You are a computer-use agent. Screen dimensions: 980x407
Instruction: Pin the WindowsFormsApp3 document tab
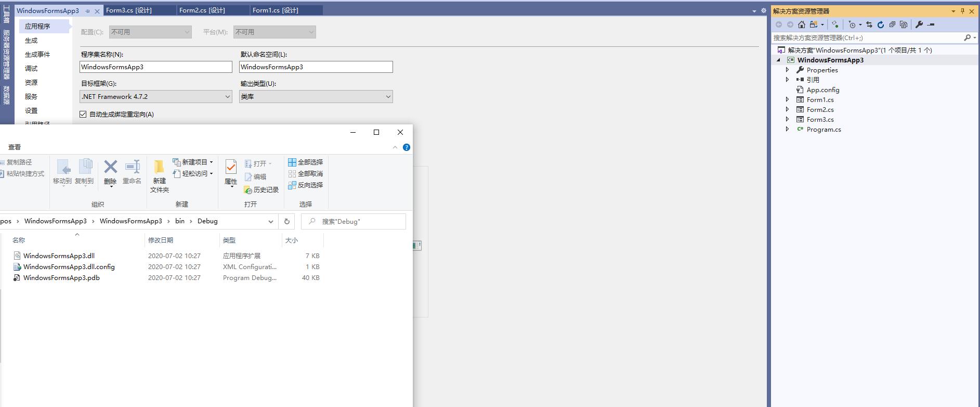click(87, 11)
